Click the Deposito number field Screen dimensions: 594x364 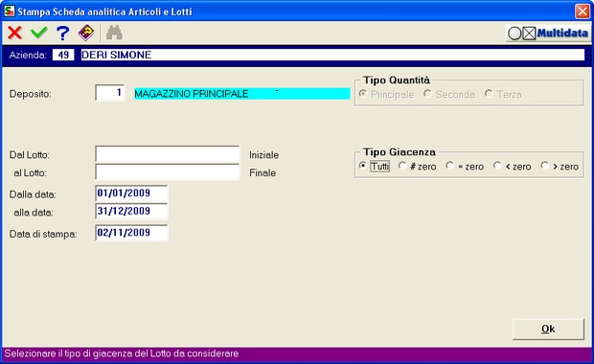pyautogui.click(x=110, y=93)
